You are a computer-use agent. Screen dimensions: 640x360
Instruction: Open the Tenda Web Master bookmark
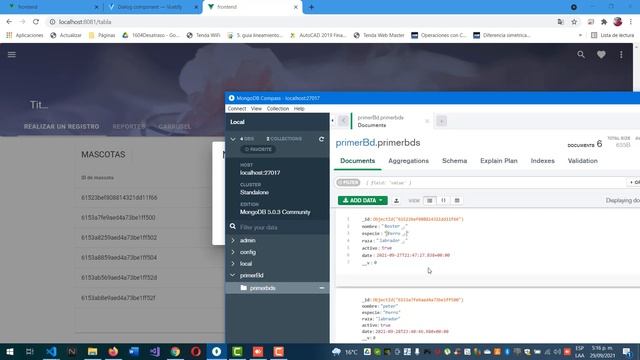pos(379,36)
